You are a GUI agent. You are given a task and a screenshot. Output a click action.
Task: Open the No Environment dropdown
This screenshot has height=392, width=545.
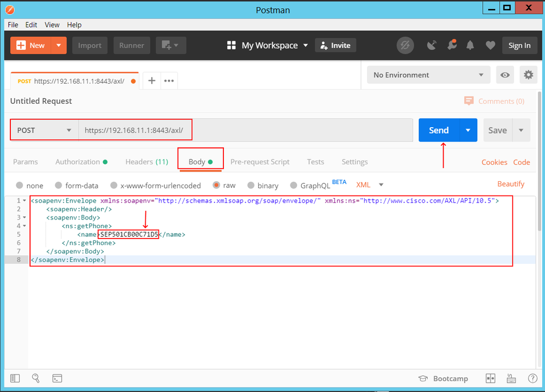point(429,75)
